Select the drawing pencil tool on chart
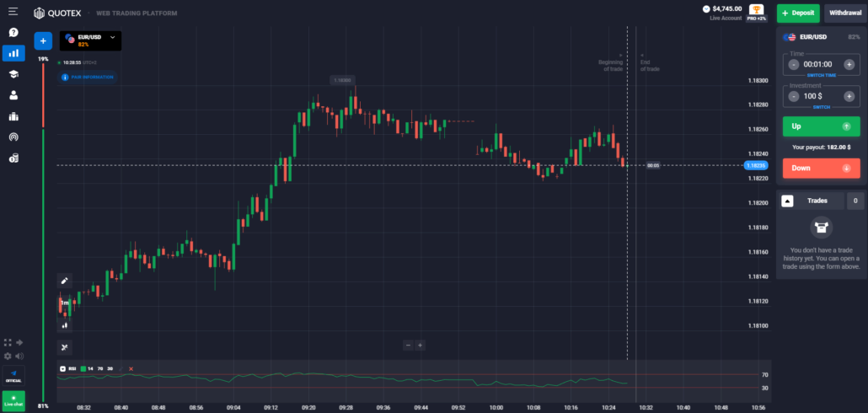Image resolution: width=868 pixels, height=413 pixels. [65, 281]
